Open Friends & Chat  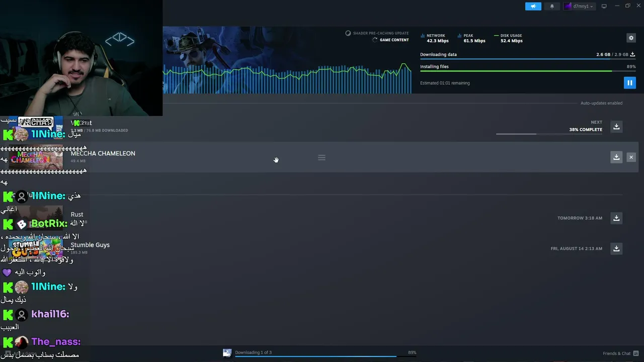point(616,353)
